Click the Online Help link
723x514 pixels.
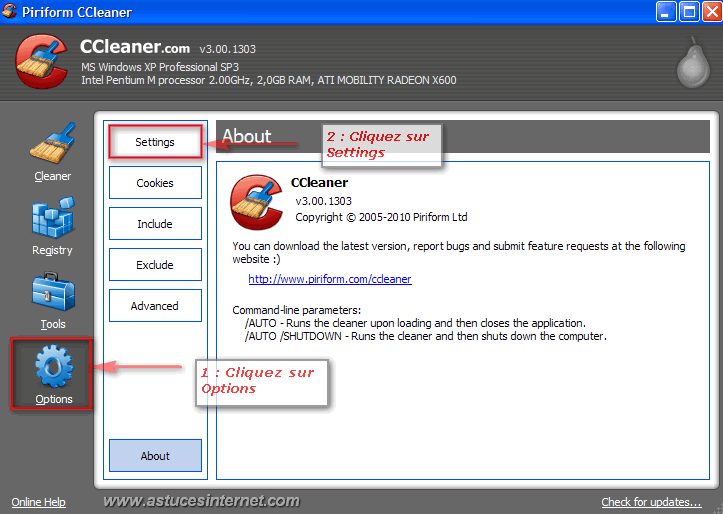pyautogui.click(x=39, y=502)
